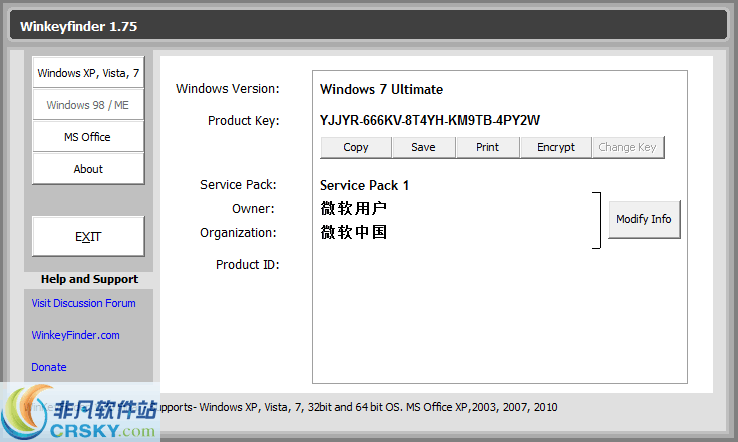This screenshot has width=738, height=442.
Task: Click the organization value 微软中国
Action: coord(353,232)
